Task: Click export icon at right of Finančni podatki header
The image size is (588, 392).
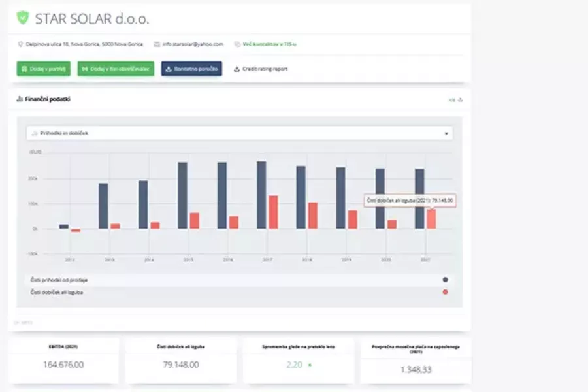Action: pos(460,100)
